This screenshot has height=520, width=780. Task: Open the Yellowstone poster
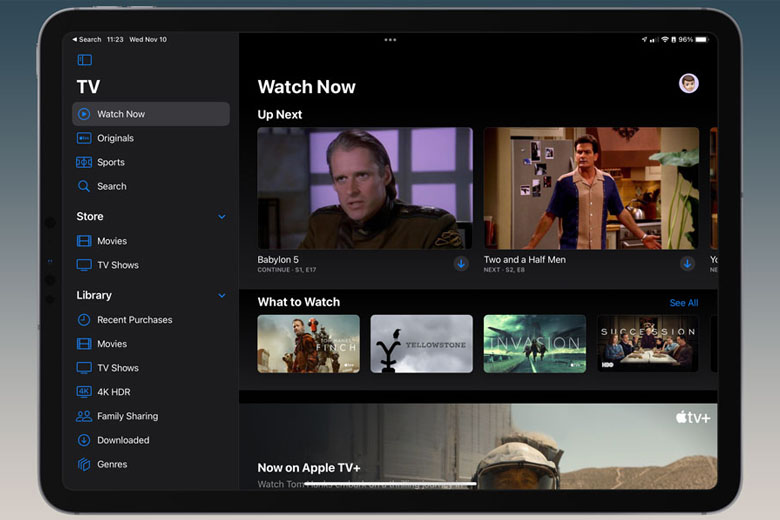click(421, 344)
